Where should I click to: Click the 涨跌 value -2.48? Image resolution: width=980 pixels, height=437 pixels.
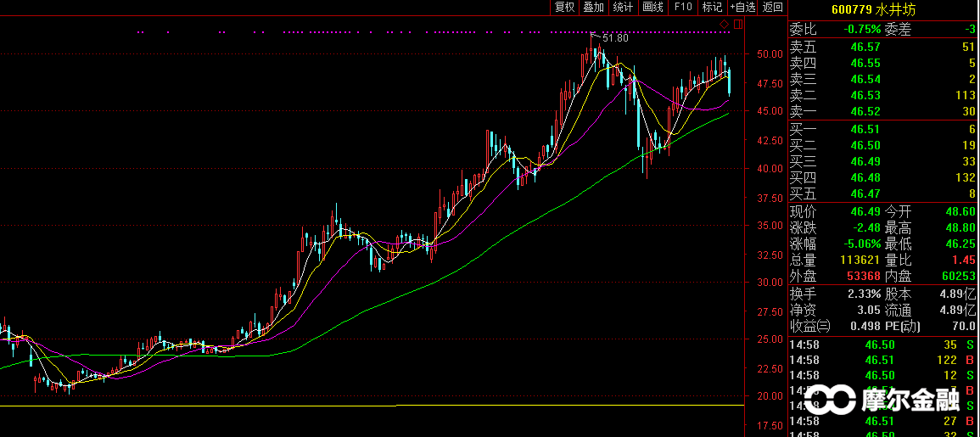[866, 228]
